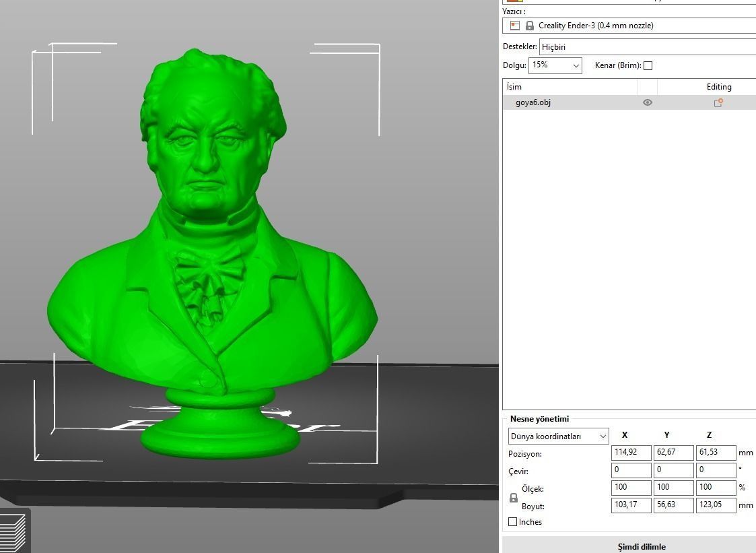
Task: Check the Inches checkbox
Action: (512, 521)
